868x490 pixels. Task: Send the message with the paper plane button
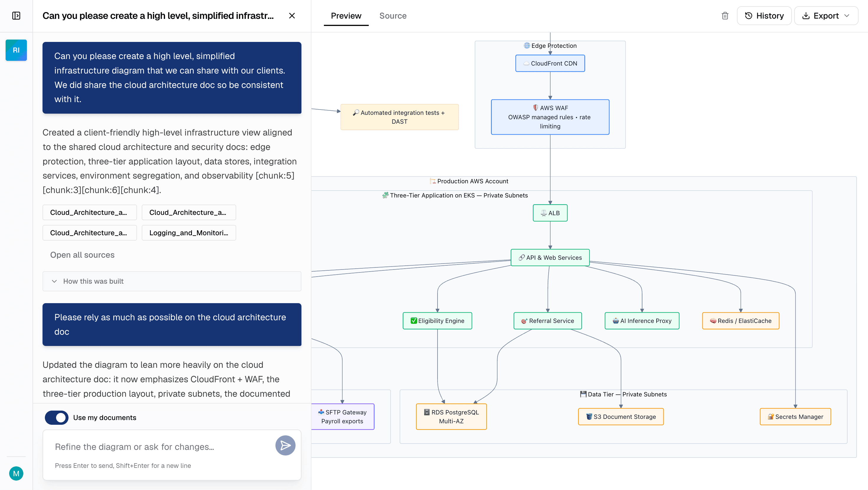point(285,445)
